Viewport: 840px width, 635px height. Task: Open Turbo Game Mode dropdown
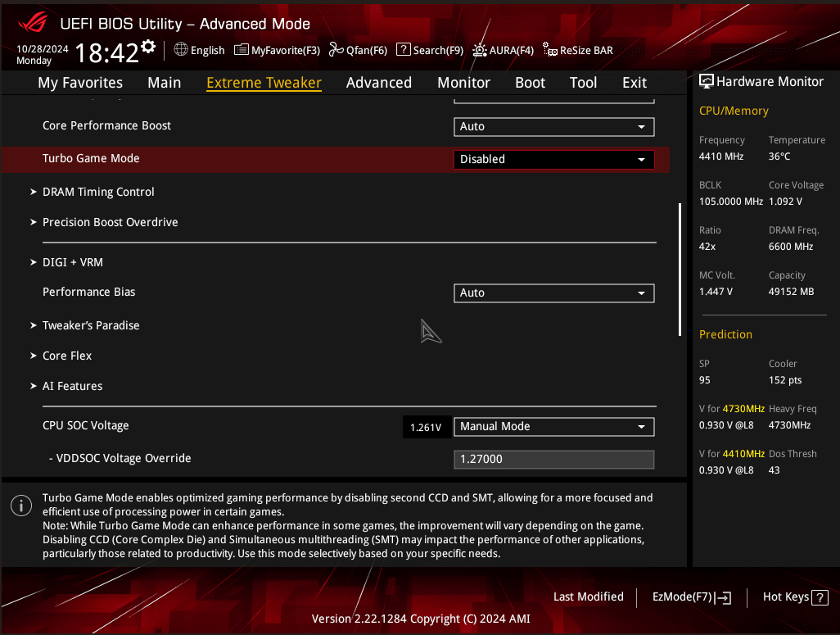[x=554, y=159]
